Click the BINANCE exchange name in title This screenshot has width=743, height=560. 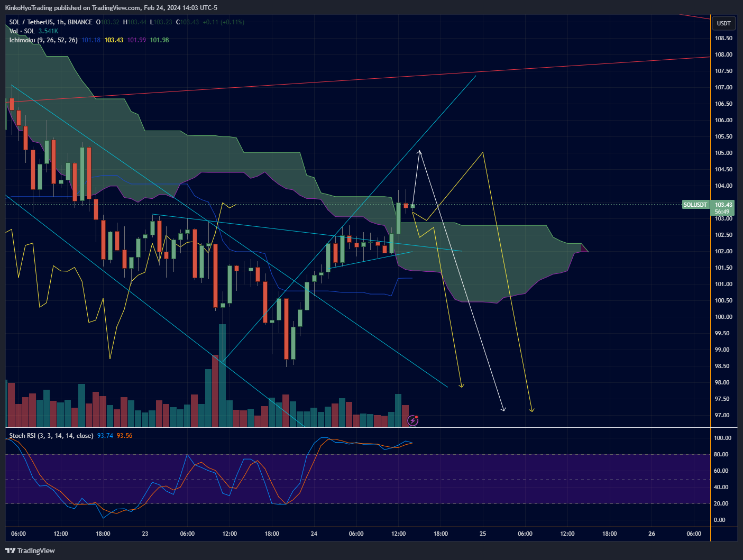click(80, 22)
